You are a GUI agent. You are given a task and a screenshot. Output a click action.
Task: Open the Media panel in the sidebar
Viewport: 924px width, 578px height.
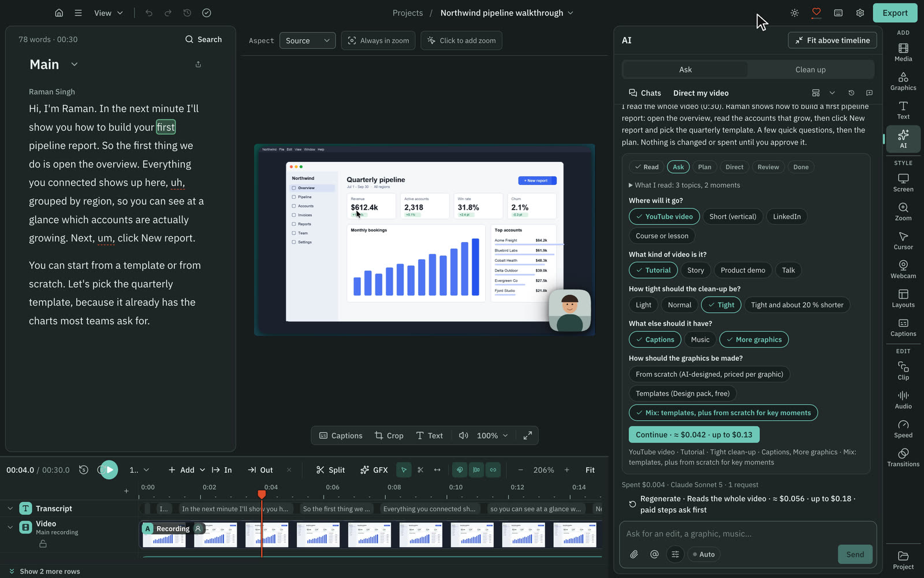903,52
